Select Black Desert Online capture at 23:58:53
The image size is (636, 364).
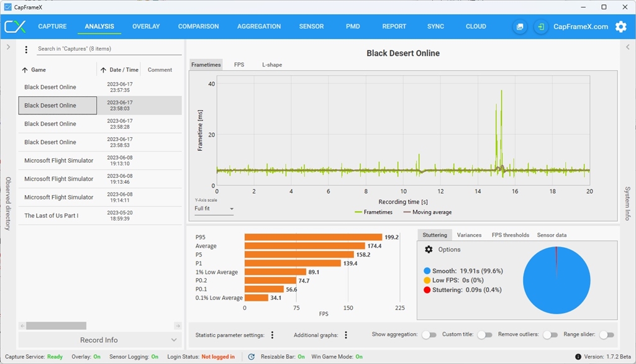pyautogui.click(x=100, y=142)
